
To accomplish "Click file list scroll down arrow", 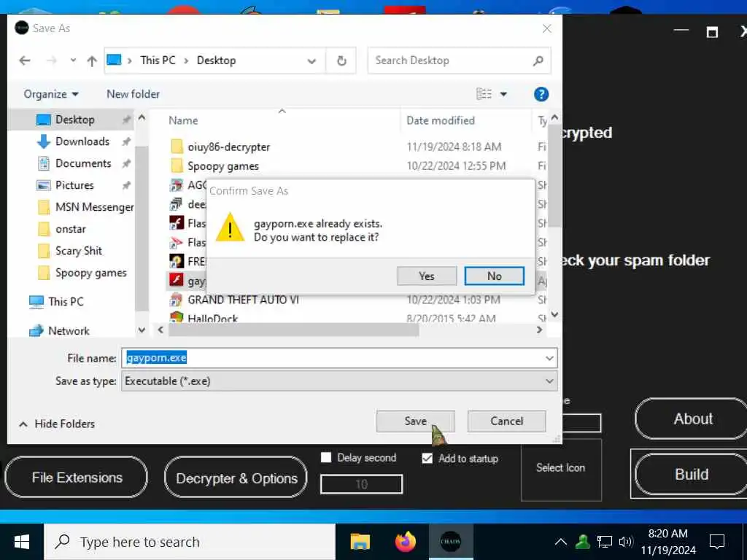I will (x=554, y=314).
